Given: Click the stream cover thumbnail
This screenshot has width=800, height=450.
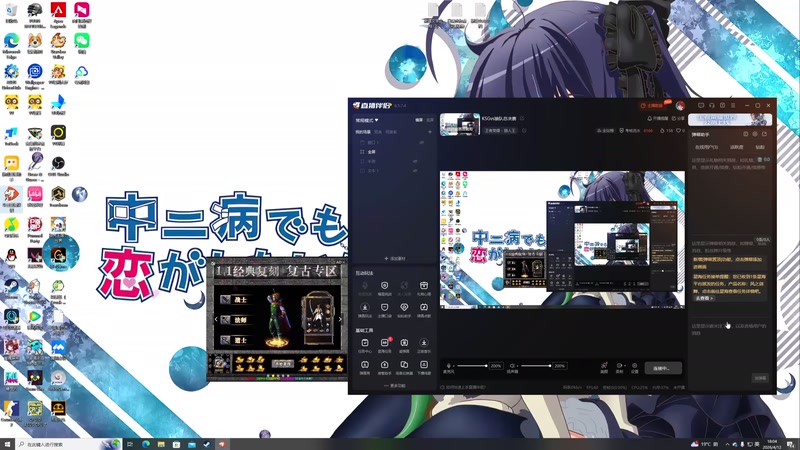Looking at the screenshot, I should pyautogui.click(x=460, y=124).
